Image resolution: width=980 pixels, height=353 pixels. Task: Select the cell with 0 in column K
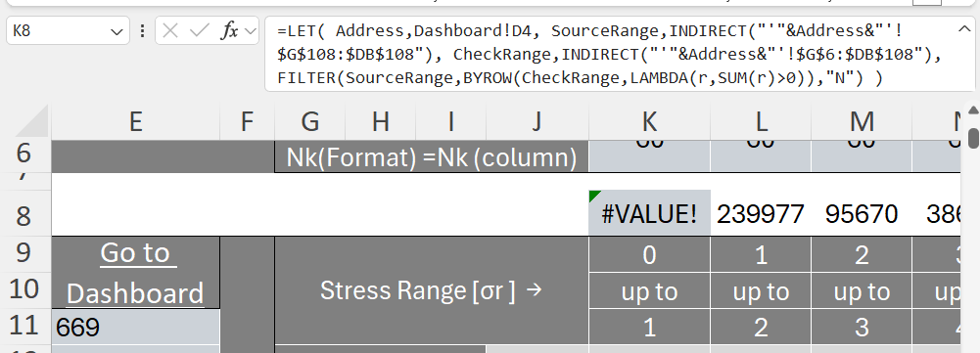(649, 254)
